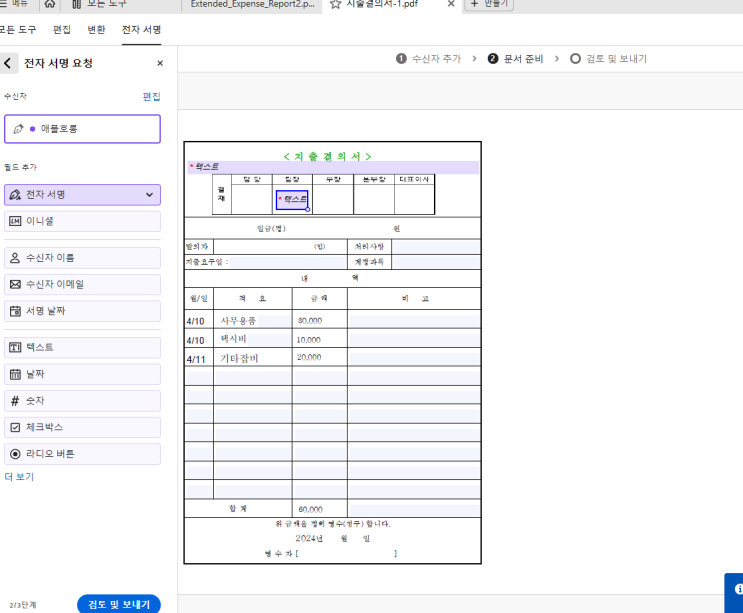Click the document title 지출결의서
The image size is (743, 613).
327,156
